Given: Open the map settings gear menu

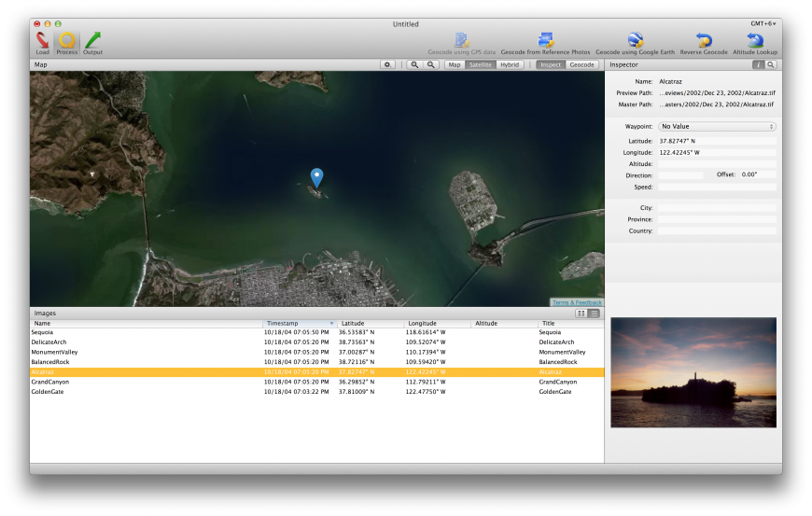Looking at the screenshot, I should [388, 65].
